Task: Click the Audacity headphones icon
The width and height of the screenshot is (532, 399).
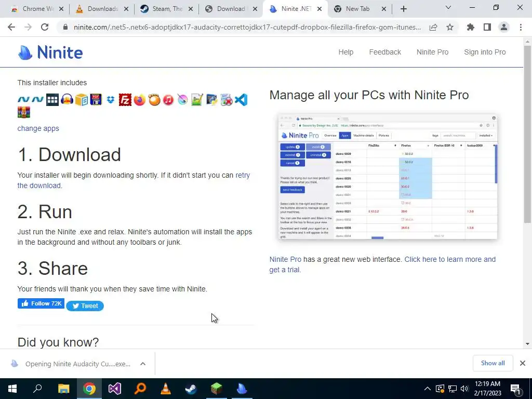Action: point(67,100)
